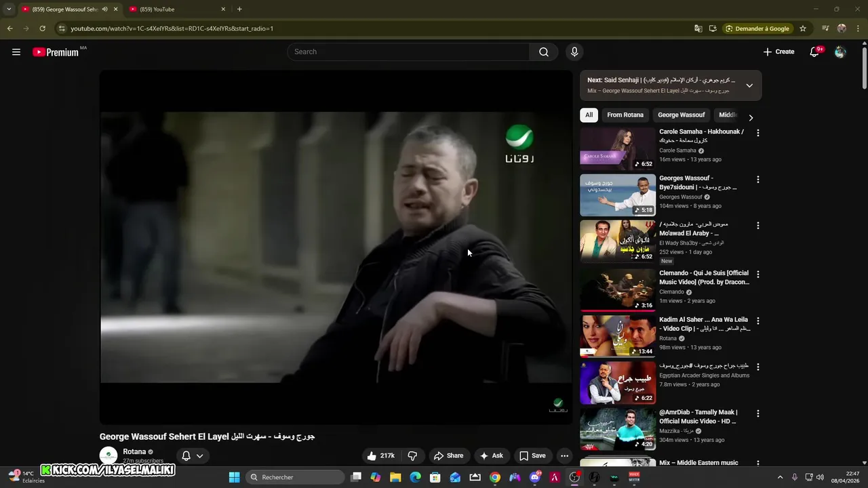This screenshot has height=488, width=868.
Task: Start voice search with microphone icon
Action: (574, 52)
